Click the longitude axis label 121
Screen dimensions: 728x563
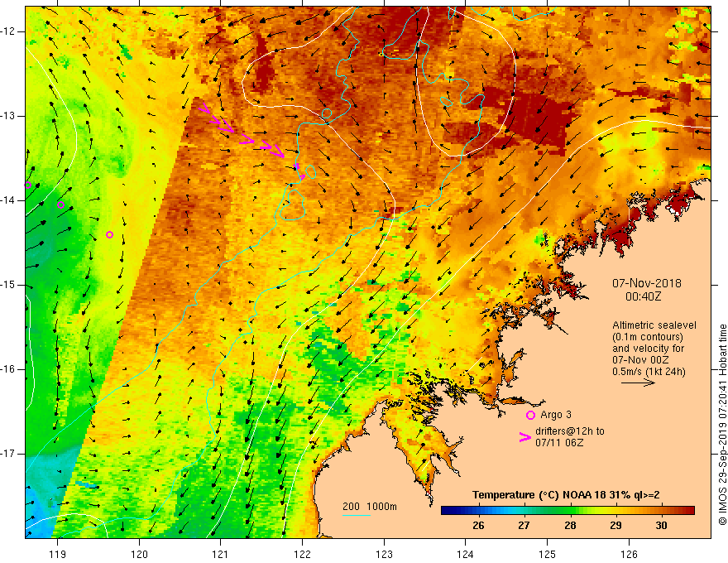[x=221, y=554]
